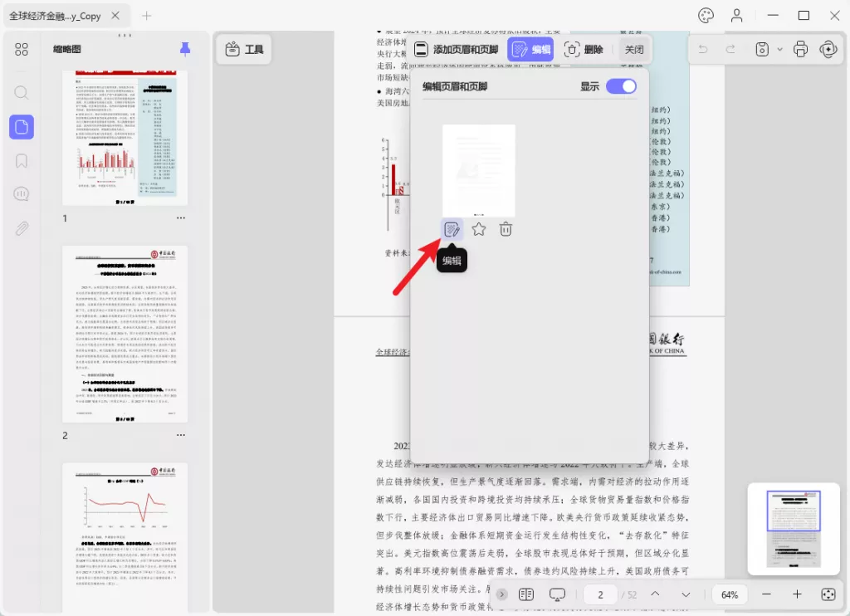Open the search panel in the sidebar
The height and width of the screenshot is (616, 850).
click(x=22, y=93)
